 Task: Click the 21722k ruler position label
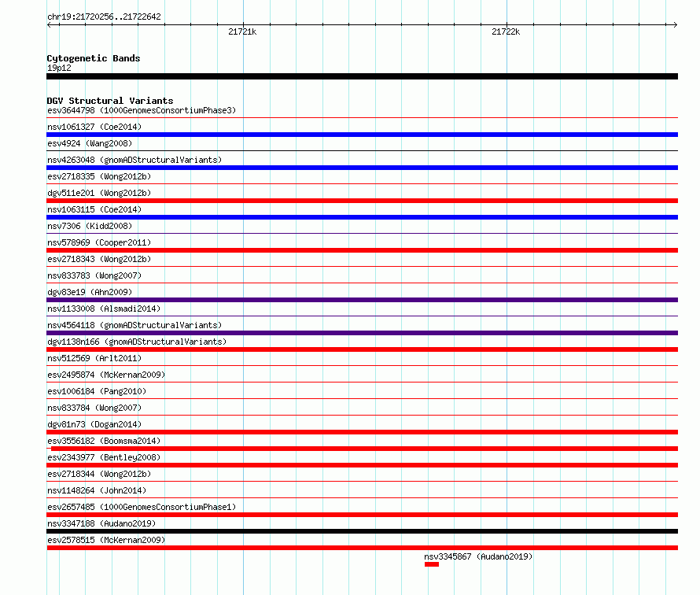[x=506, y=31]
